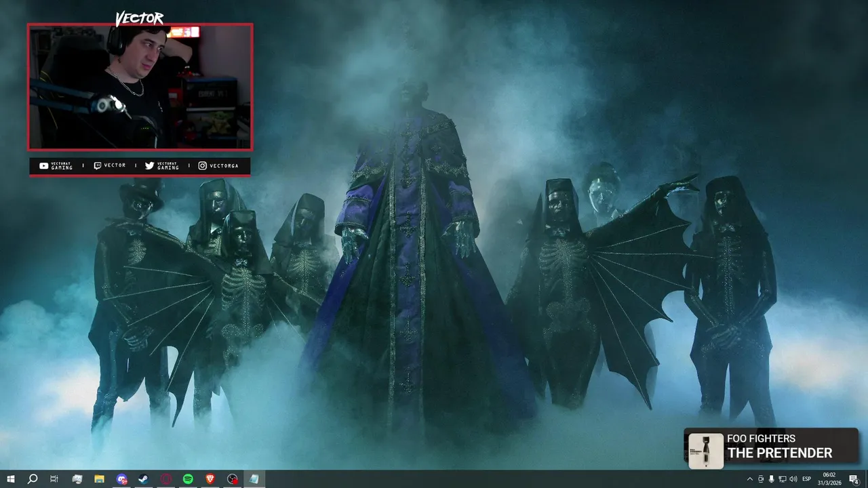
Task: Open Task View on the taskbar
Action: pyautogui.click(x=54, y=479)
